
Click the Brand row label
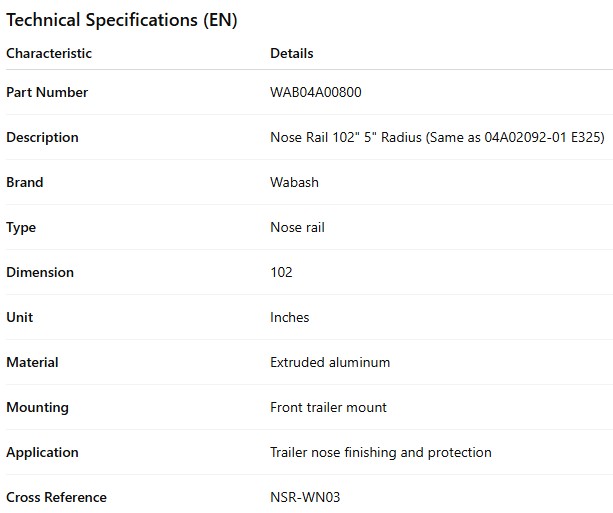[x=25, y=182]
